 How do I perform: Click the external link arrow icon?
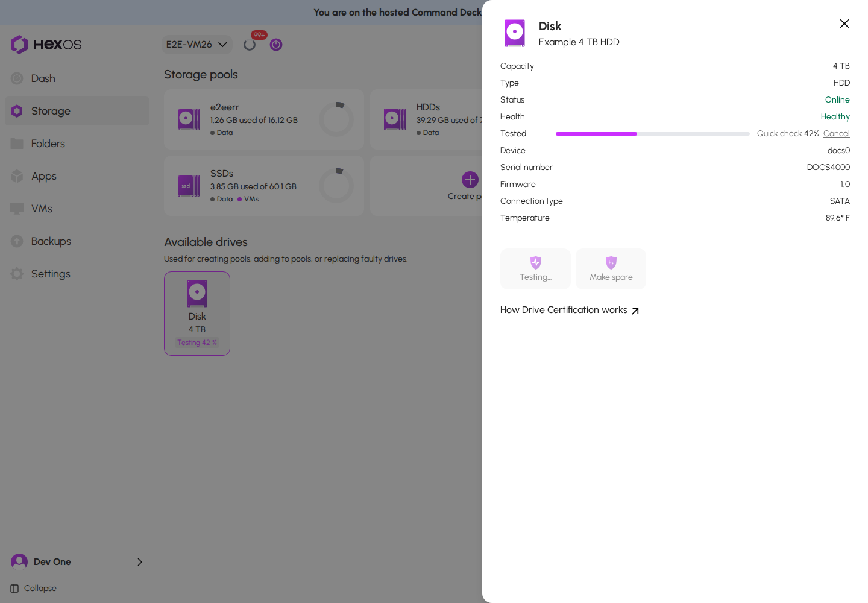(635, 311)
